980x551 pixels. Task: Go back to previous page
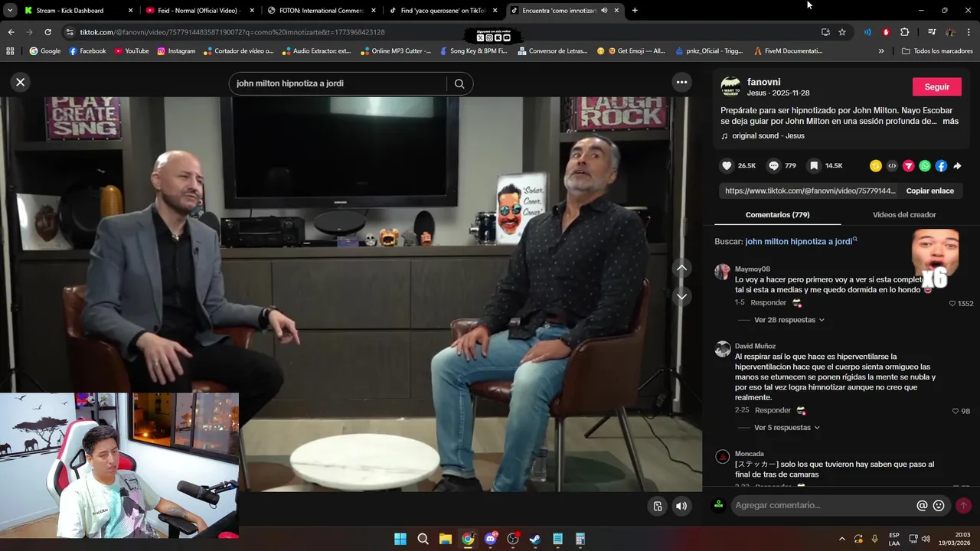[x=11, y=32]
